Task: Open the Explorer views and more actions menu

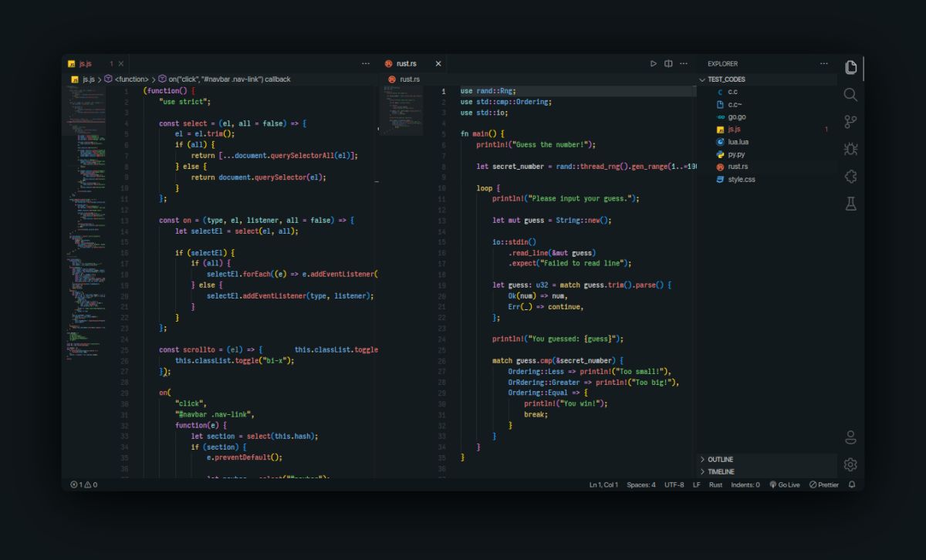Action: click(824, 64)
